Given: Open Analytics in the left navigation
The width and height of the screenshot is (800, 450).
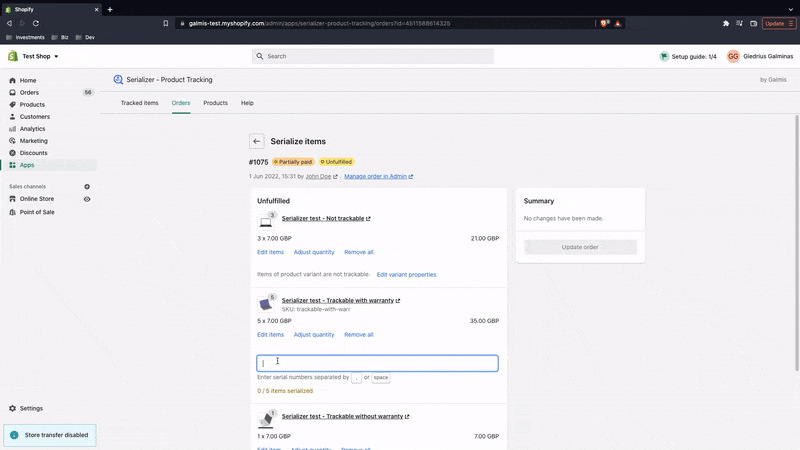Looking at the screenshot, I should pos(32,129).
